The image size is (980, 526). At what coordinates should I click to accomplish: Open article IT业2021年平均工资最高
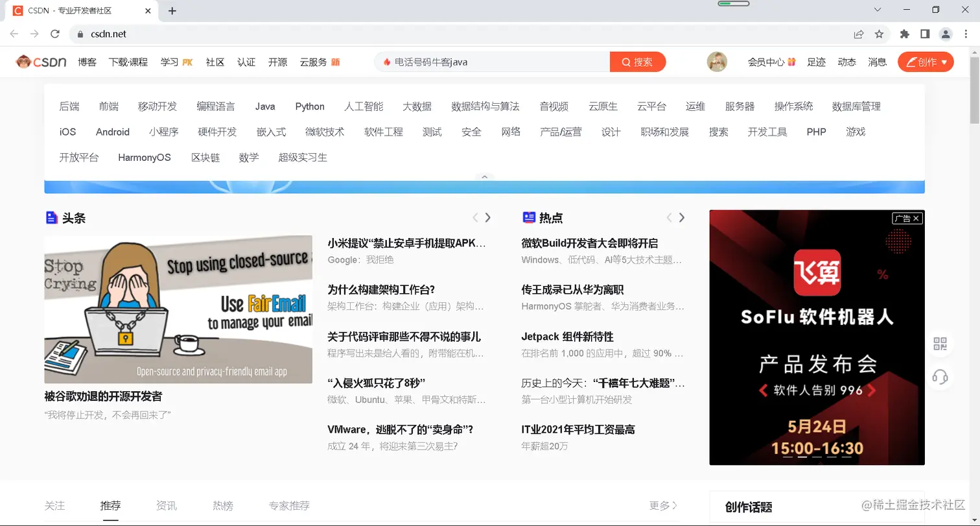(578, 429)
